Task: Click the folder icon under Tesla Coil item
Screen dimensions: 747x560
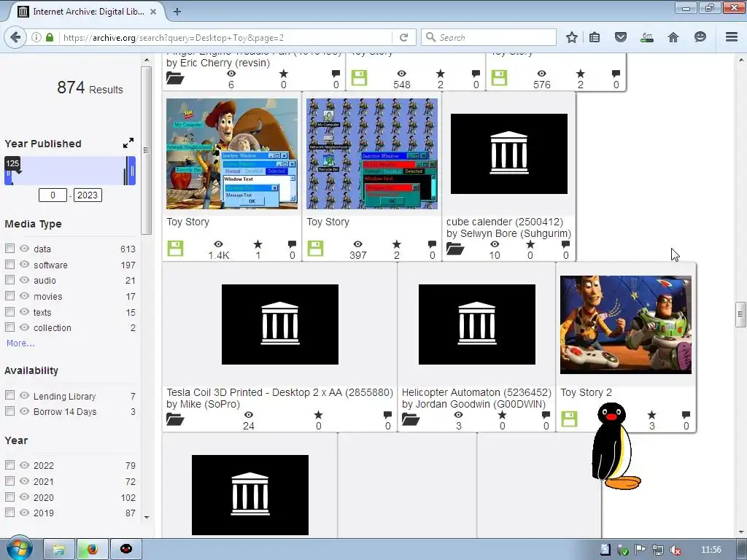Action: click(175, 419)
